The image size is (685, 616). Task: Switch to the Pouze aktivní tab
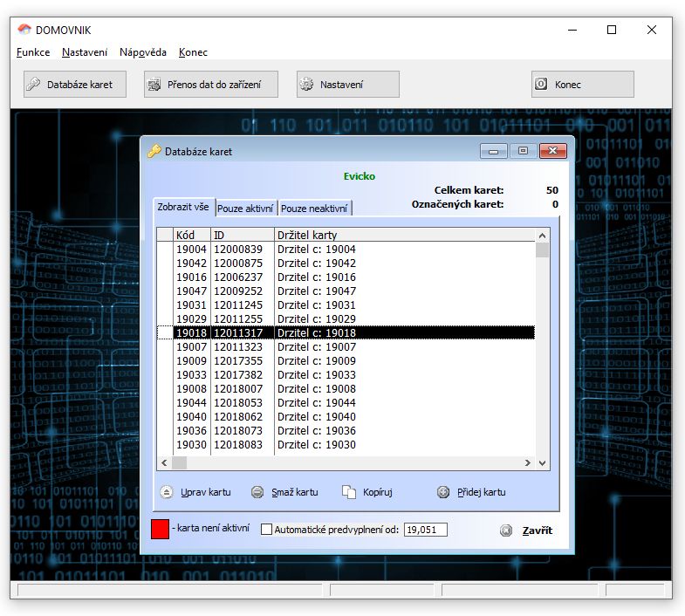246,208
